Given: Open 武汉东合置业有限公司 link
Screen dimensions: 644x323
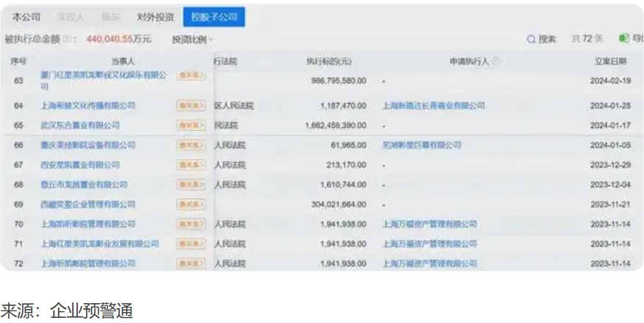Looking at the screenshot, I should (80, 125).
